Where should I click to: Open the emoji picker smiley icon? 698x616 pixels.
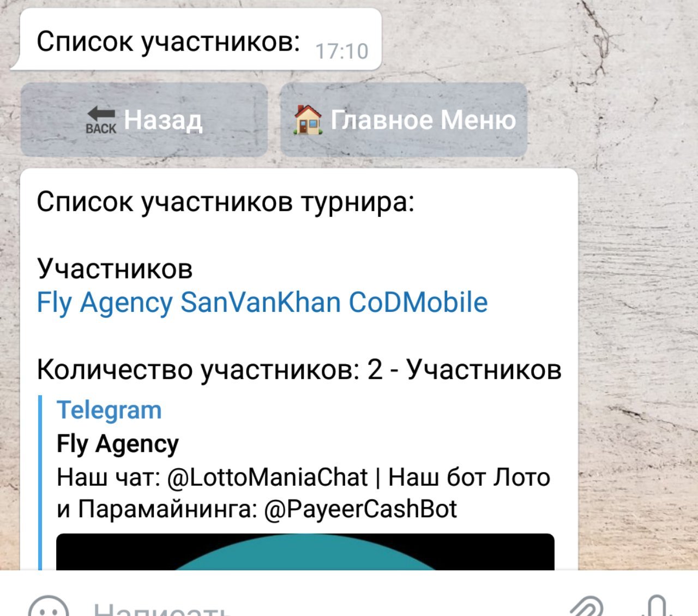48,606
